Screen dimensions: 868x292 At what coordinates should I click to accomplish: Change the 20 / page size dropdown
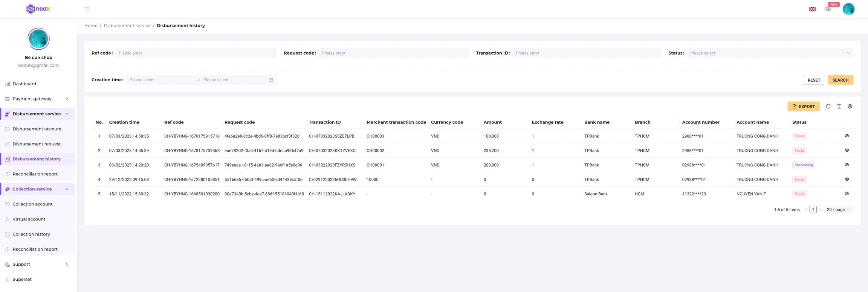pyautogui.click(x=838, y=210)
